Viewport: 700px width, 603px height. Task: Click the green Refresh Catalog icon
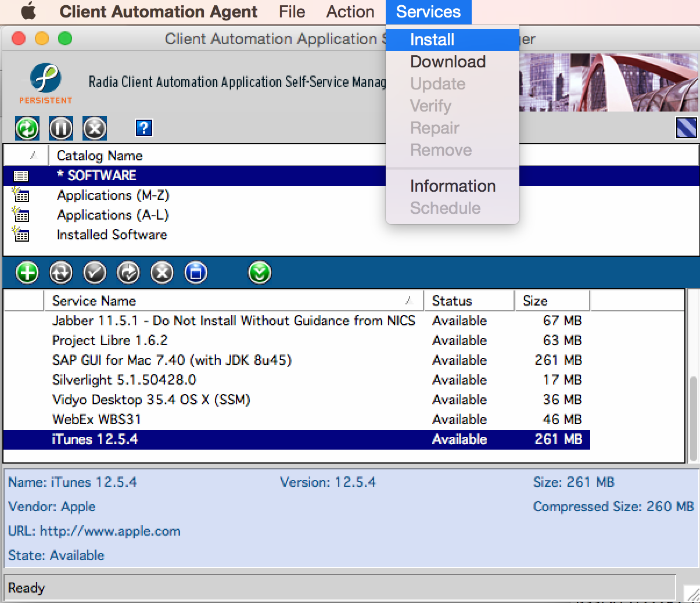coord(27,128)
